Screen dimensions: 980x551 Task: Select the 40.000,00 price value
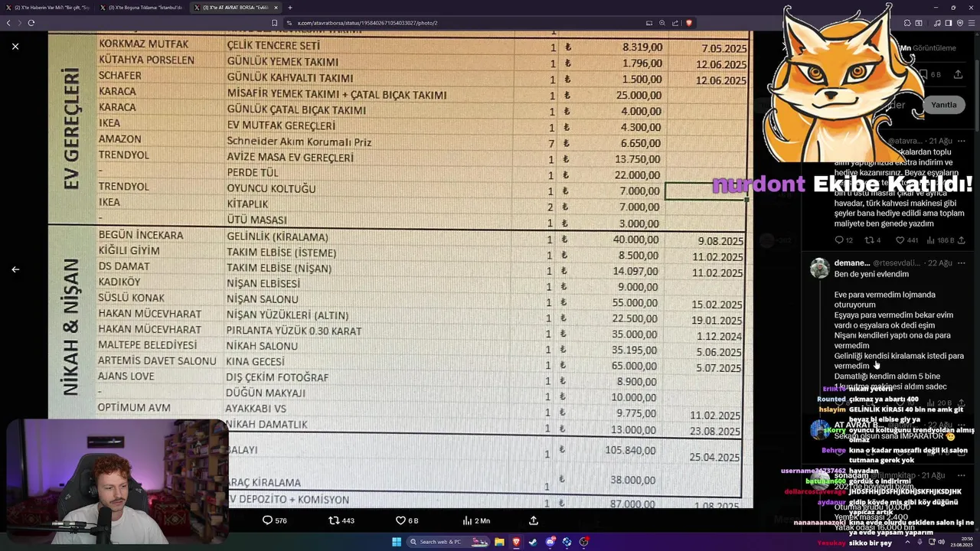pos(635,240)
